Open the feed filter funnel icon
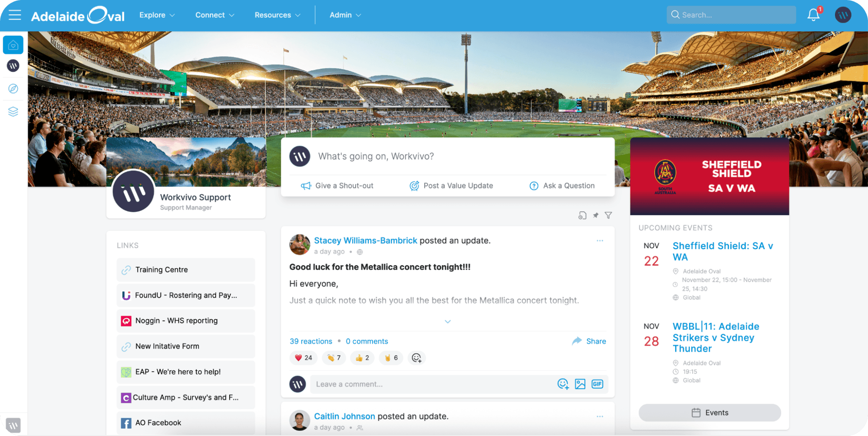The height and width of the screenshot is (436, 868). [608, 215]
